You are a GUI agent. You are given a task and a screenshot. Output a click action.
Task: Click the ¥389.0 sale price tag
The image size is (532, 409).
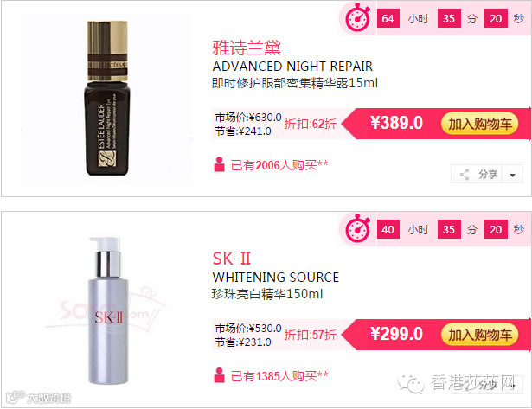396,123
